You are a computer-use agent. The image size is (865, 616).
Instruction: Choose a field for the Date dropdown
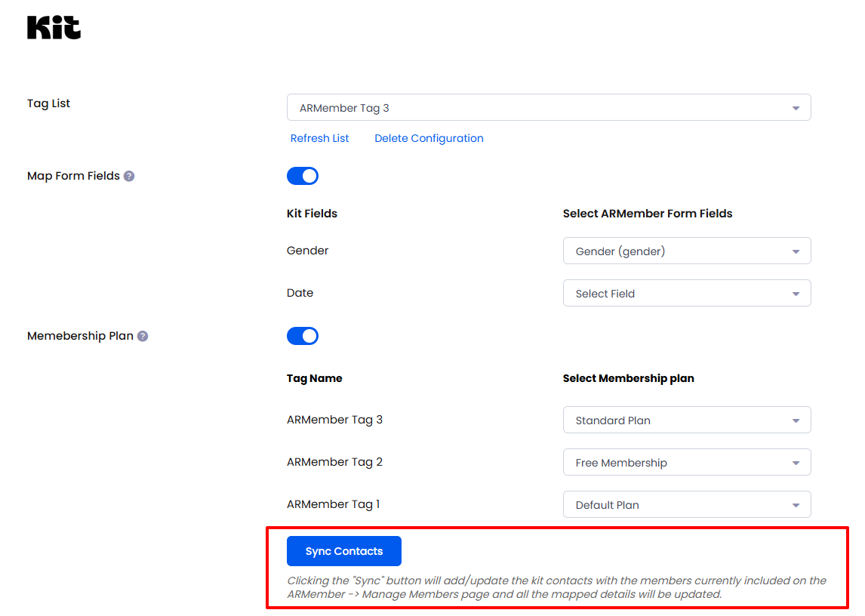pyautogui.click(x=687, y=294)
